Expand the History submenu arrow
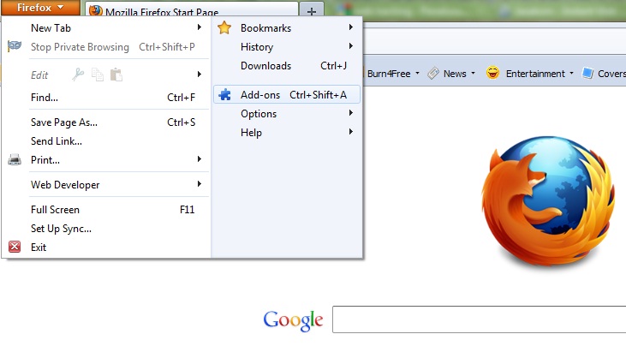The height and width of the screenshot is (364, 626). pyautogui.click(x=350, y=46)
